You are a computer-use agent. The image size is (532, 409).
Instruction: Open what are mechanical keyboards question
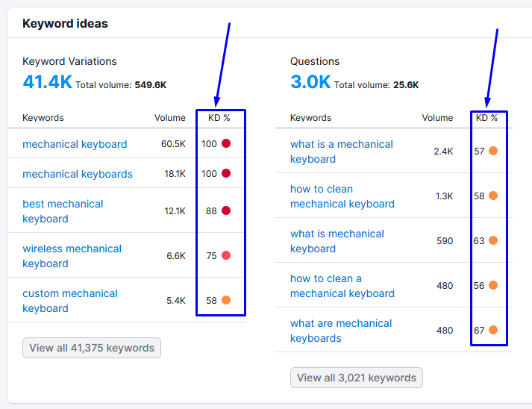pos(341,331)
